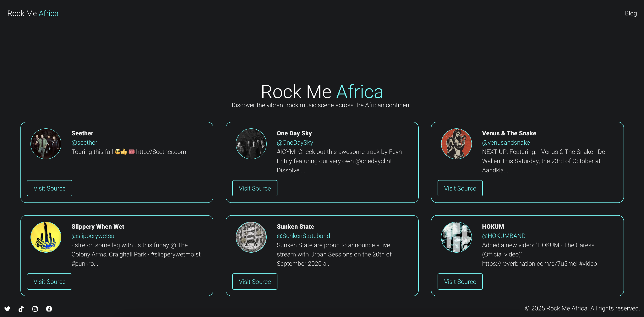Open the Blog navigation link
Viewport: 644px width, 317px height.
point(630,13)
